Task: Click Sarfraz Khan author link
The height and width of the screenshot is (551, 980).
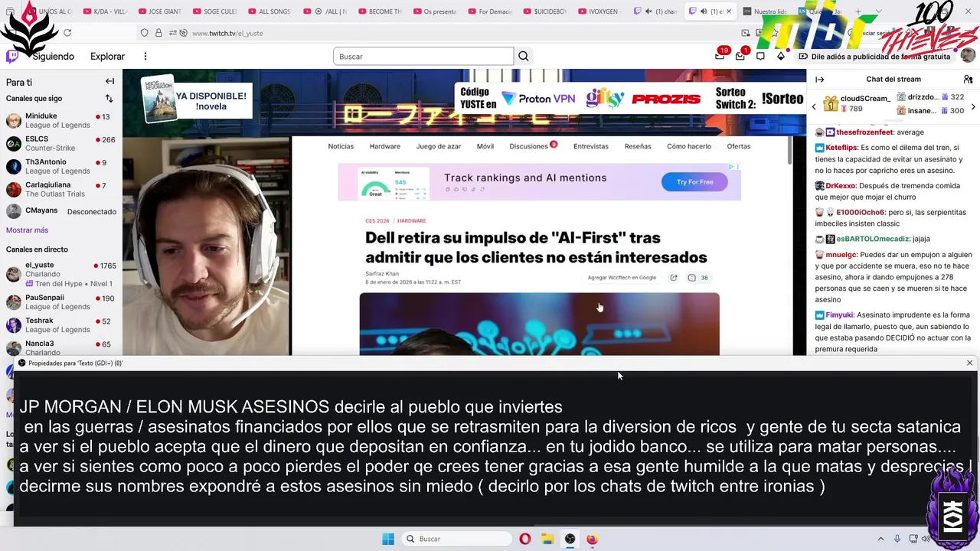Action: 382,273
